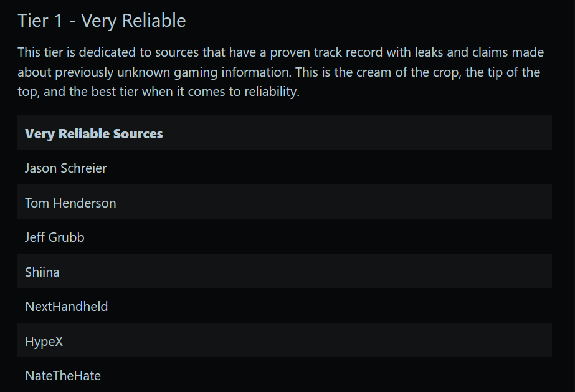Click the phrase "cream of the crop"
This screenshot has height=392, width=575.
(x=408, y=72)
